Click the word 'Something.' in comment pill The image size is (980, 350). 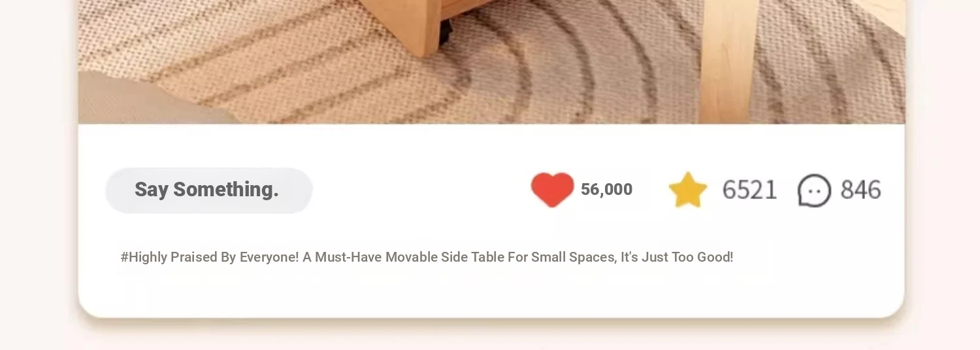tap(226, 190)
